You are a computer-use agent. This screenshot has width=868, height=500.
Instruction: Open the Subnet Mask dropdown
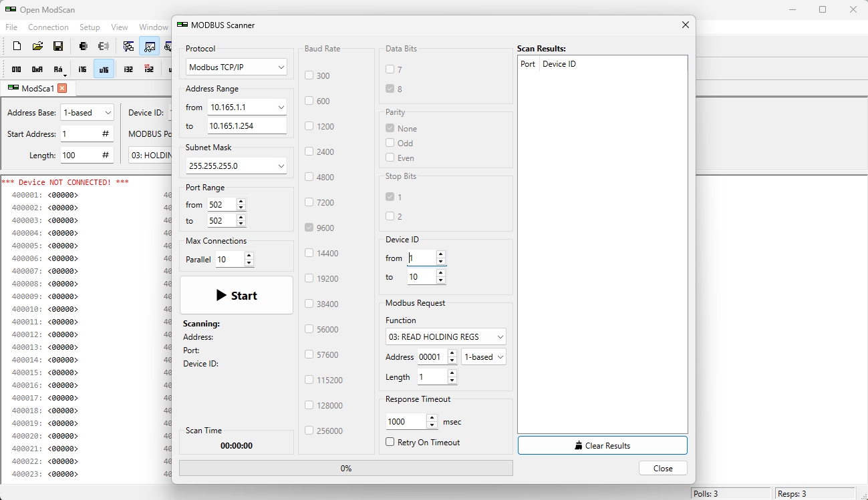pyautogui.click(x=236, y=166)
